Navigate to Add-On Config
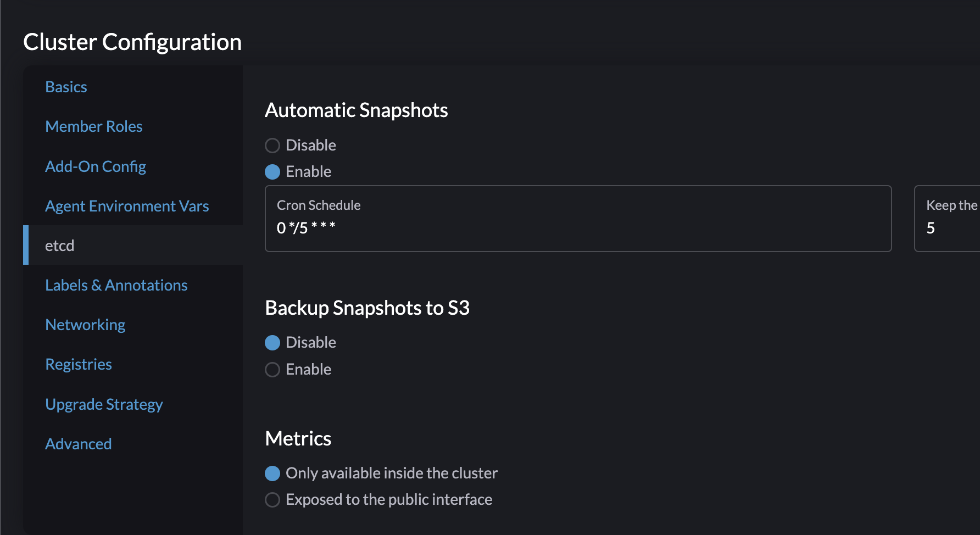Viewport: 980px width, 535px height. click(x=96, y=166)
